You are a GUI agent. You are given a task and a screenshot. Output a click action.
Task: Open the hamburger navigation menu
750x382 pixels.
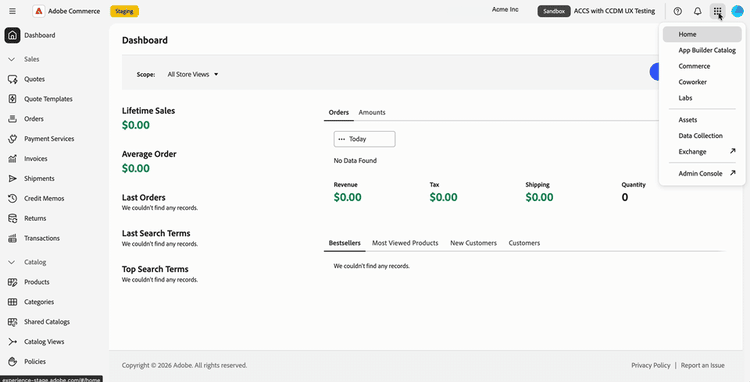coord(12,11)
